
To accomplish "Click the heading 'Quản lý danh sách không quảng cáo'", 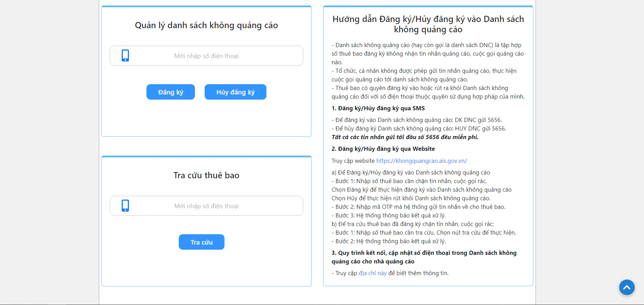I will (x=206, y=25).
